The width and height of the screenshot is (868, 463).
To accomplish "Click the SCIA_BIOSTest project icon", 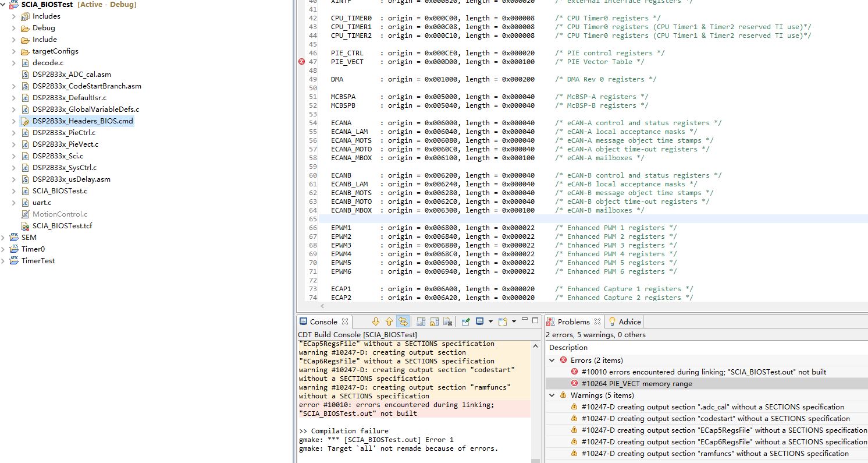I will click(x=14, y=5).
